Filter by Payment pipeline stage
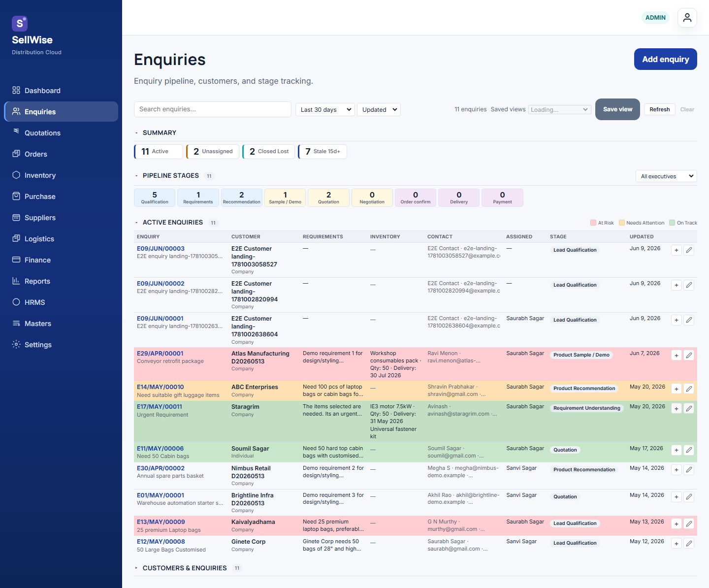709x588 pixels. [x=502, y=197]
